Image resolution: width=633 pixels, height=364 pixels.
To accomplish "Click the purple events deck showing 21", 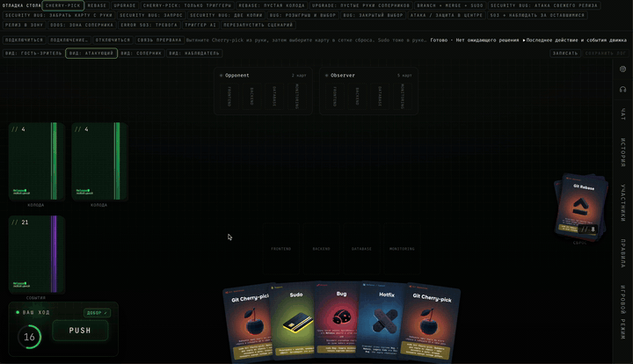I will [x=36, y=254].
